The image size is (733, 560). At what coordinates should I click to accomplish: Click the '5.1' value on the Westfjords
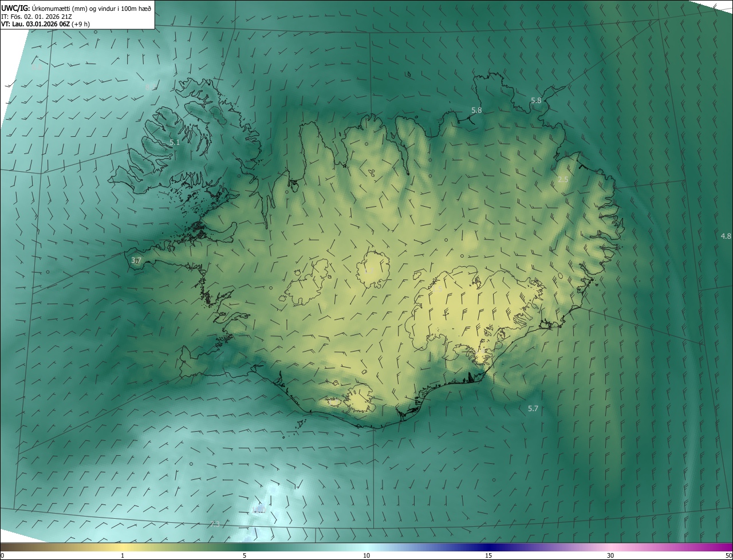tap(175, 142)
